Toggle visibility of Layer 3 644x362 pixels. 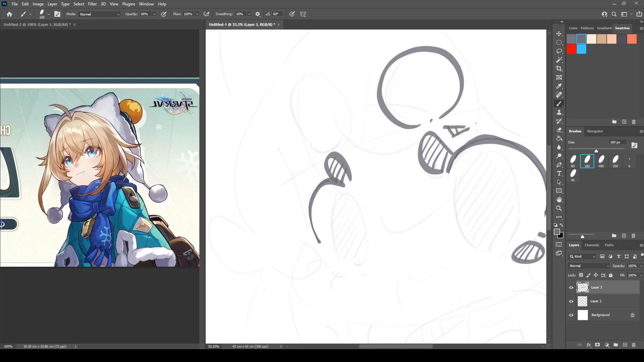point(571,288)
